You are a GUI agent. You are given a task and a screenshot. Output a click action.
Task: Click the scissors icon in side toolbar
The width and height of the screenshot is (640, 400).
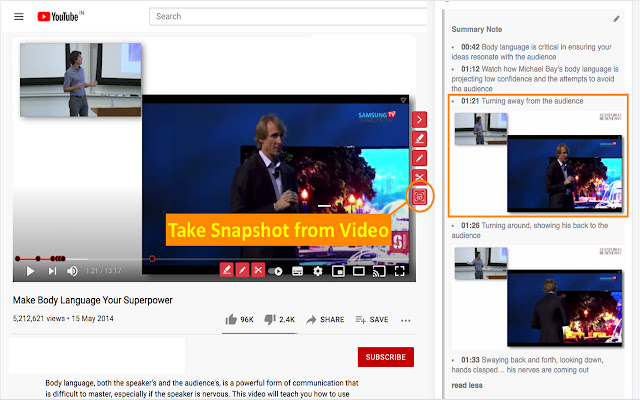pyautogui.click(x=420, y=176)
